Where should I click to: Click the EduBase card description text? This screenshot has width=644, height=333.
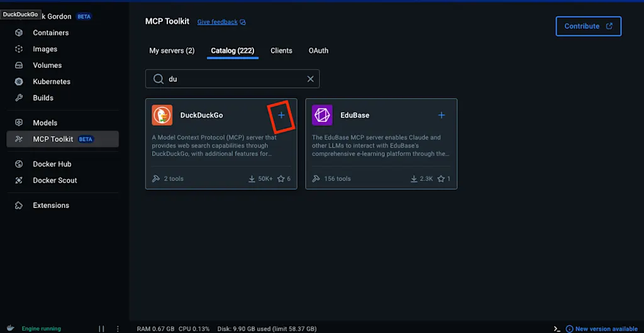pyautogui.click(x=380, y=146)
